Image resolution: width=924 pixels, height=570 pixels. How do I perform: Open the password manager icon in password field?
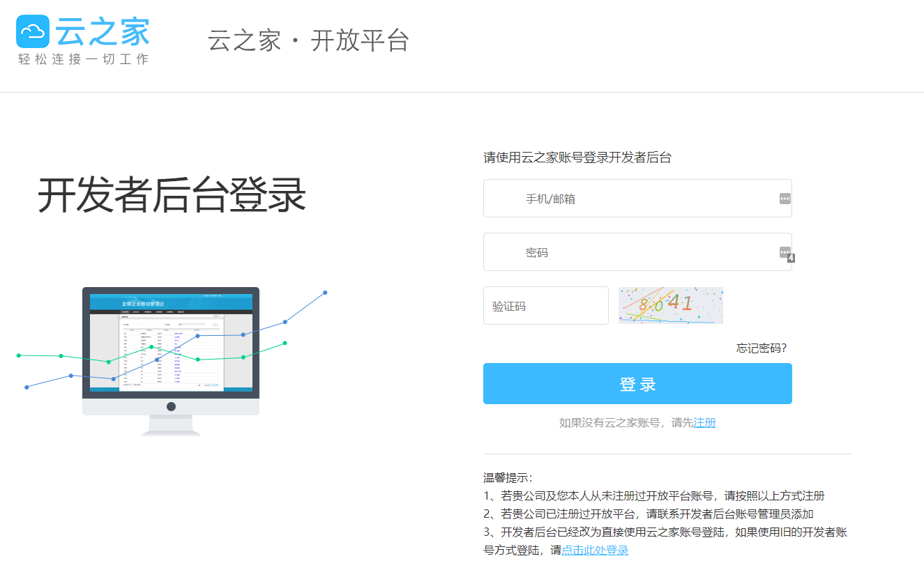(x=784, y=252)
